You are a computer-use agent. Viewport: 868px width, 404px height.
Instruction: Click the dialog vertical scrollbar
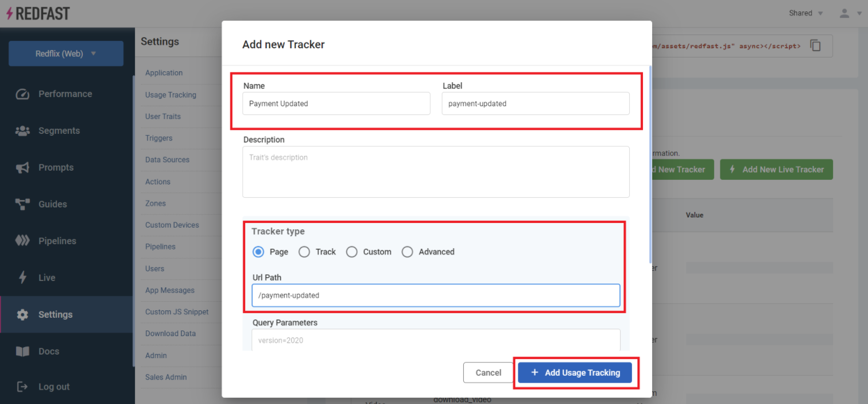coord(650,164)
